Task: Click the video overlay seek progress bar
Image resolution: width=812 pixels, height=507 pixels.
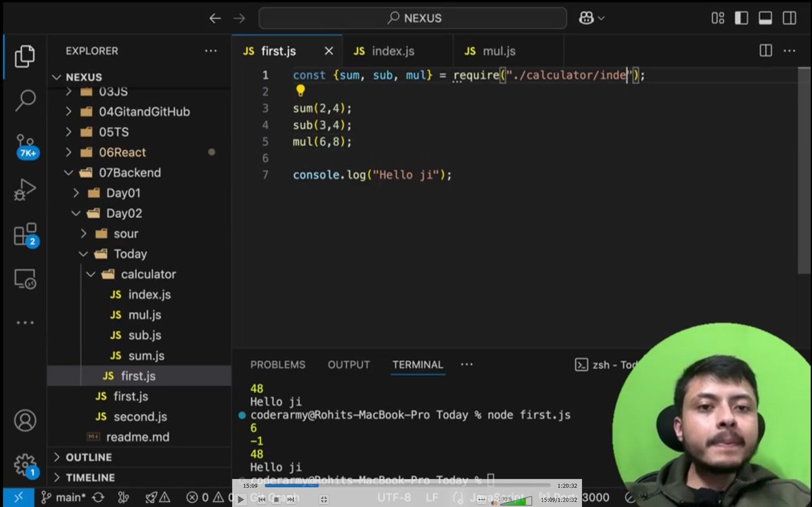Action: tap(407, 485)
